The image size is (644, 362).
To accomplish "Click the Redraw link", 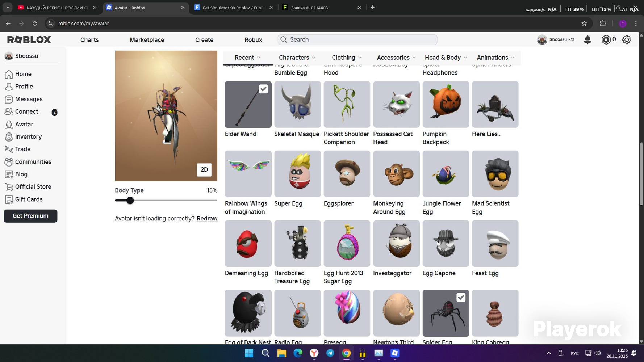I will 207,219.
